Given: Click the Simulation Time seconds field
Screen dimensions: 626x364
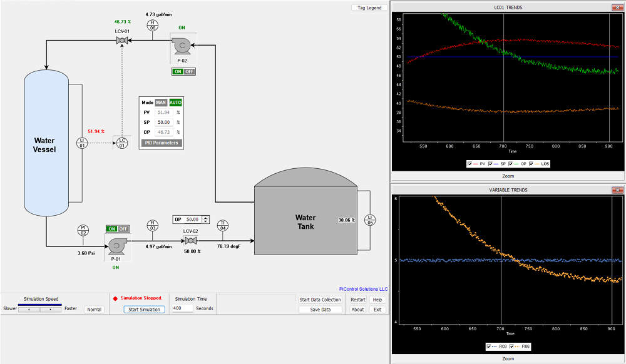Looking at the screenshot, I should (182, 308).
